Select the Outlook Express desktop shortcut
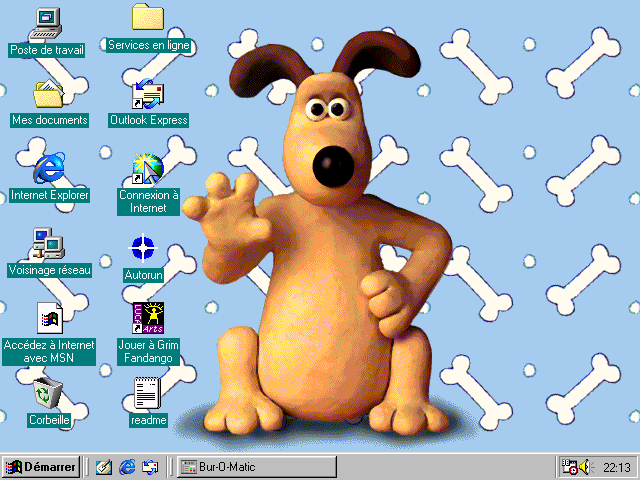Image resolution: width=640 pixels, height=480 pixels. pos(148,95)
